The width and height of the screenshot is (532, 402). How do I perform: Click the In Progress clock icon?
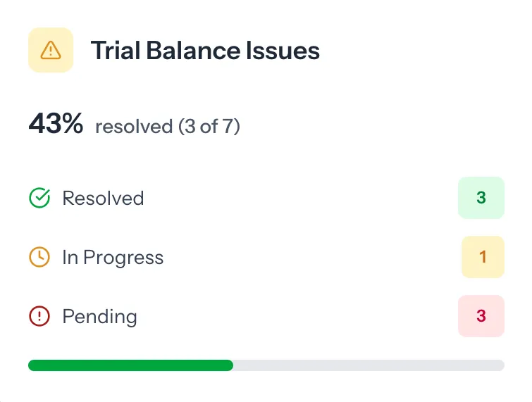tap(39, 258)
